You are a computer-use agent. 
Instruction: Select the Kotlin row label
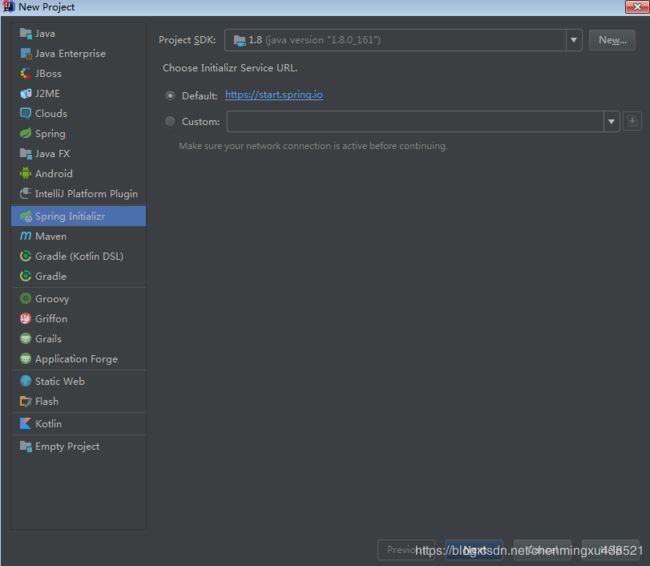pyautogui.click(x=48, y=424)
